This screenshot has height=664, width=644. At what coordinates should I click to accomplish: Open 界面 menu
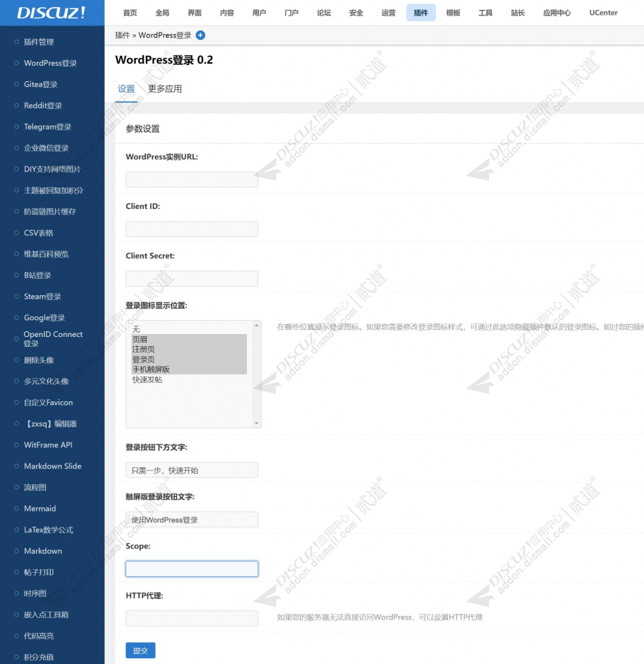pos(195,13)
